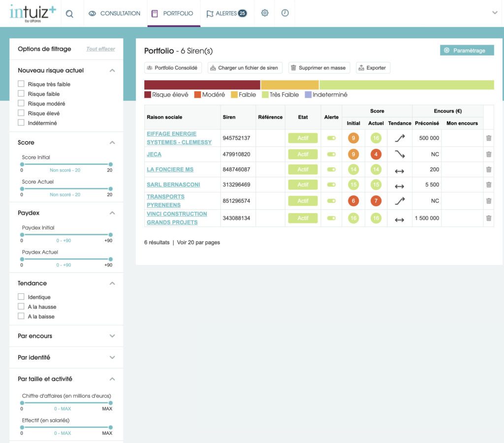This screenshot has height=443, width=504.
Task: Check Risque très faible filter
Action: click(21, 84)
